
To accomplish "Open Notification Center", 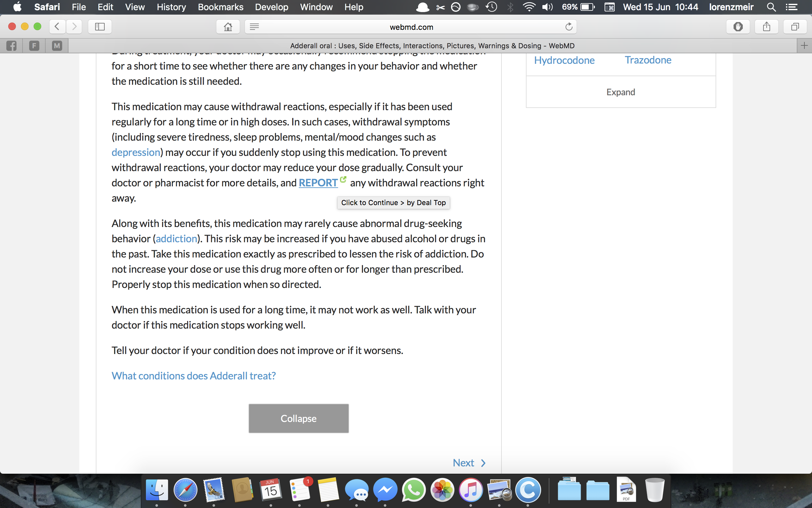I will point(791,7).
